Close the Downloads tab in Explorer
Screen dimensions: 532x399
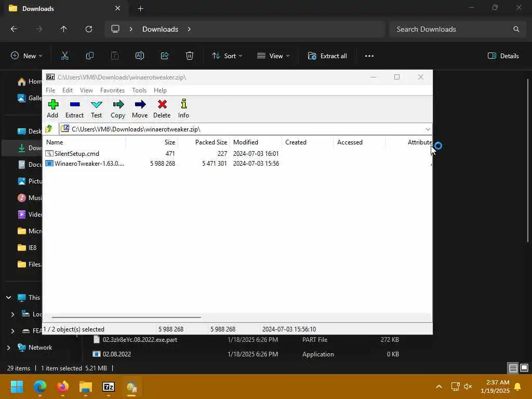[118, 8]
